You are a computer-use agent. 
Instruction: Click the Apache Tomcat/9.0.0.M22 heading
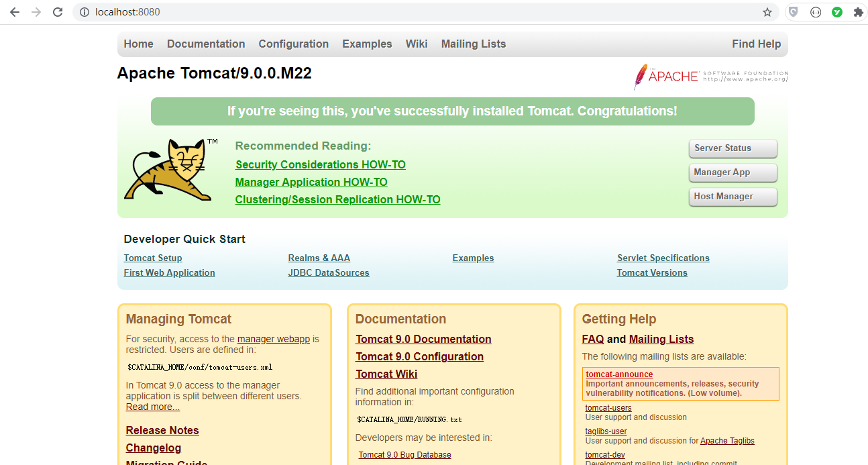click(x=215, y=73)
